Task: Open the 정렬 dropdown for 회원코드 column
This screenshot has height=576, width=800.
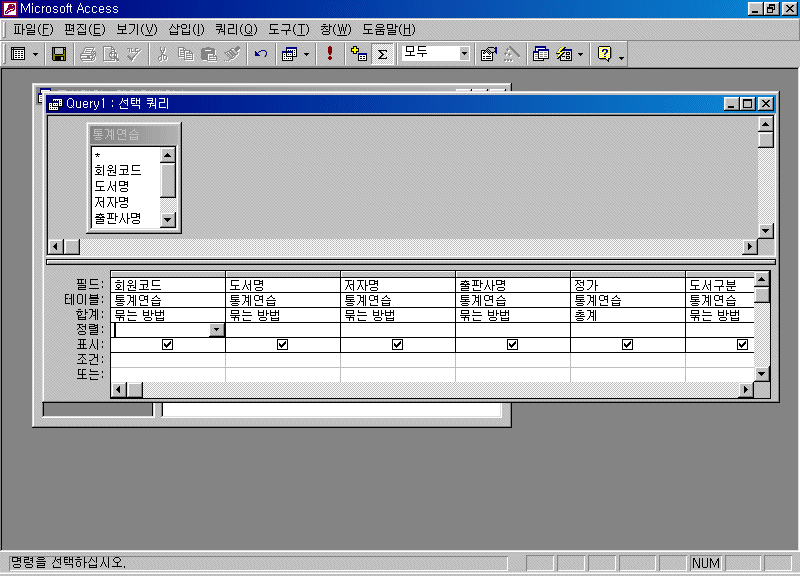Action: click(217, 330)
